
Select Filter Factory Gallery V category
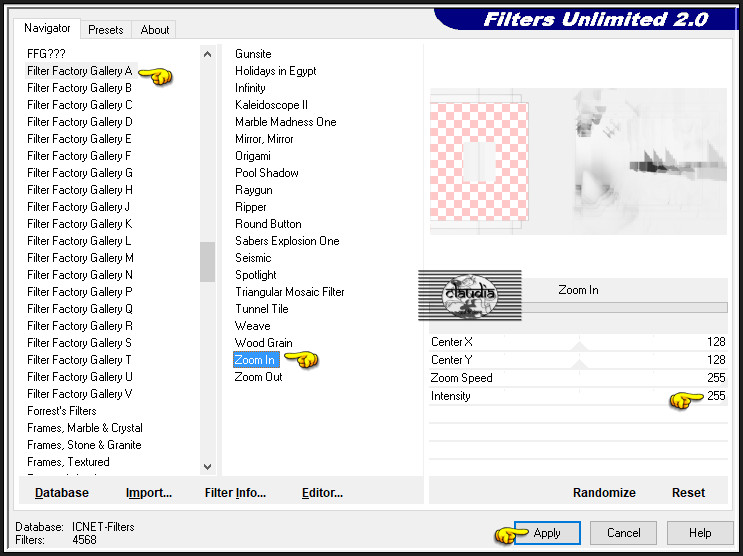click(80, 394)
